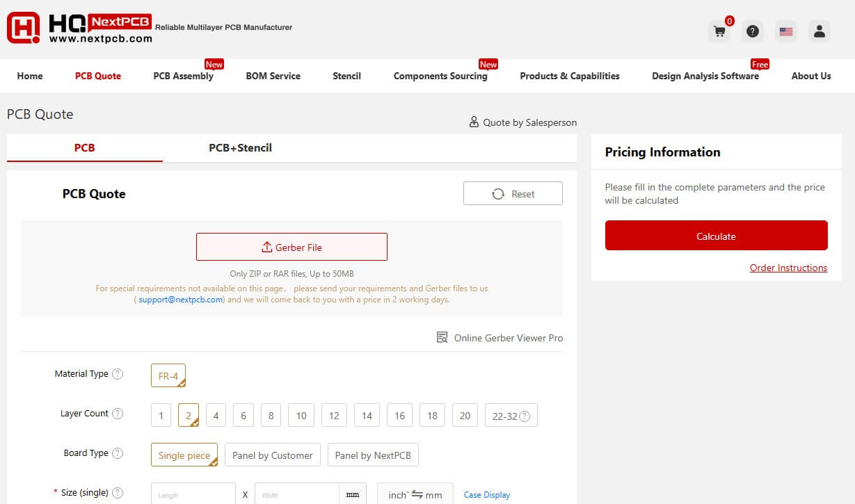Open the user account profile icon
Screen dimensions: 855x504
(819, 31)
